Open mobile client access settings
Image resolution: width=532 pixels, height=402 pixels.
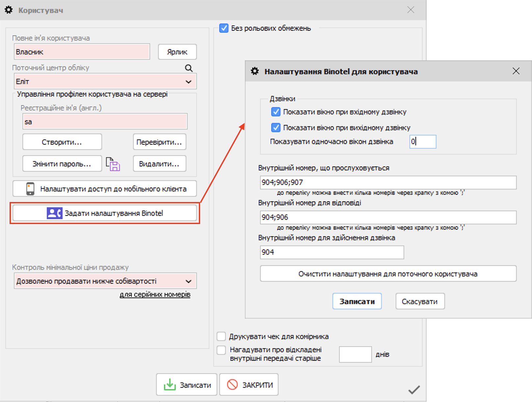[105, 189]
